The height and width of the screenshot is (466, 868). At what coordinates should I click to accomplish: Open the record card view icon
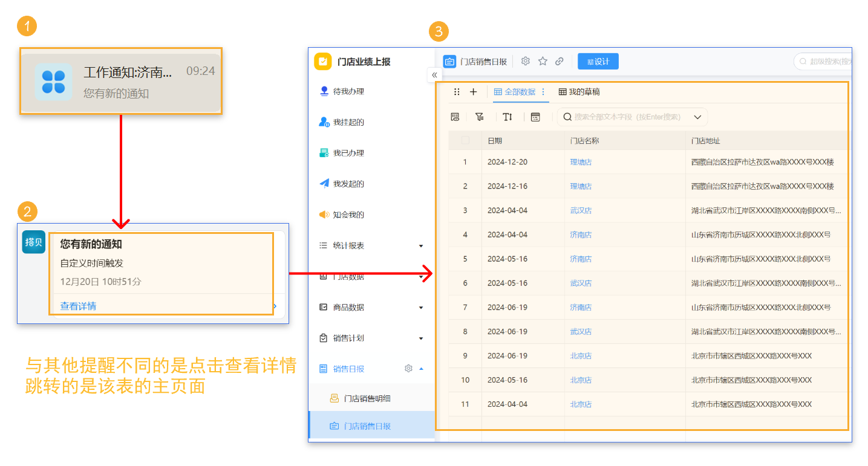coord(534,117)
